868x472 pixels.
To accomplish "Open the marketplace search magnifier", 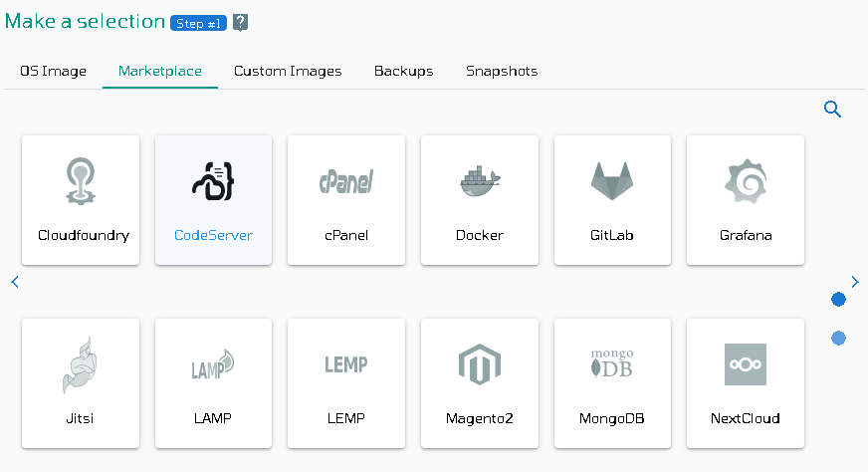I will [x=832, y=110].
